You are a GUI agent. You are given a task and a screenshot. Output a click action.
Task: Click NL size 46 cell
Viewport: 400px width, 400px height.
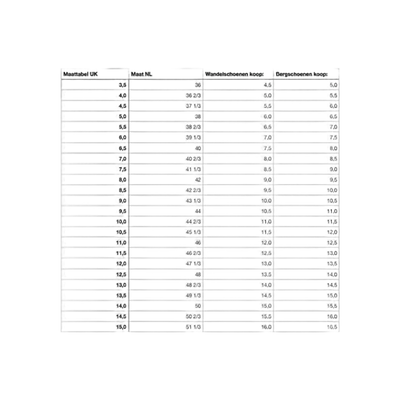click(166, 243)
